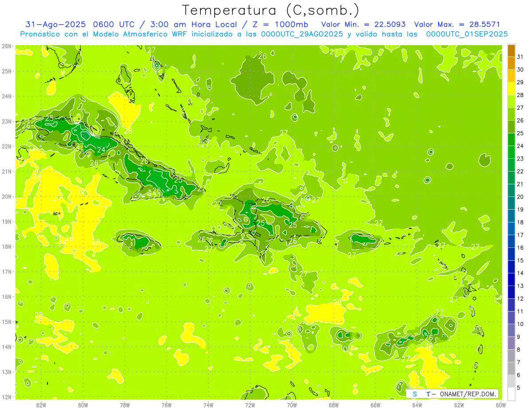This screenshot has height=411, width=532.
Task: Pick the dark blue legend swatch between 13 and 14
Action: [x=511, y=279]
